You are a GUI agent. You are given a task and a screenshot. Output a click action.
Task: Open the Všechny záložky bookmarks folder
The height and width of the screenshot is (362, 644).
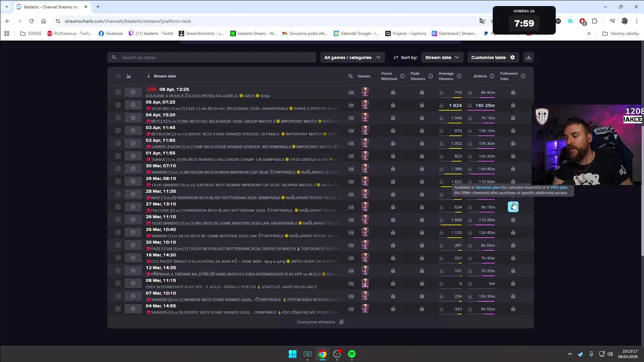coord(621,34)
